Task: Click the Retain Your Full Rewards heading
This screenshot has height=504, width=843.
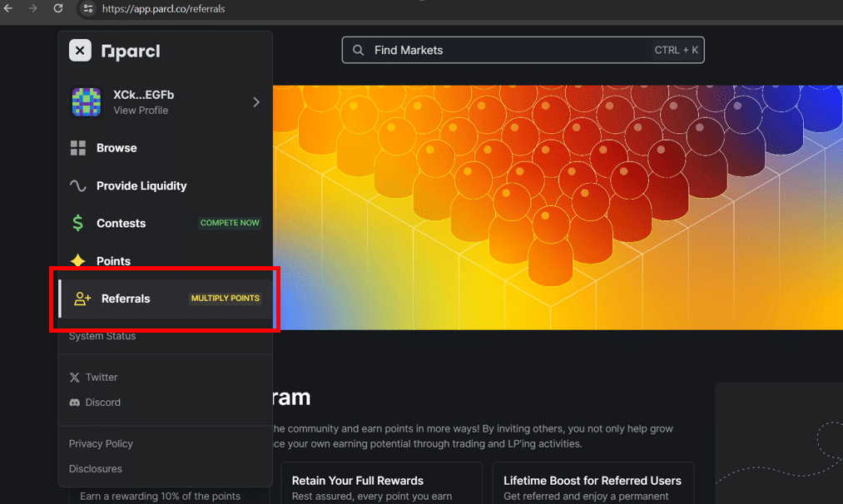Action: pyautogui.click(x=358, y=481)
